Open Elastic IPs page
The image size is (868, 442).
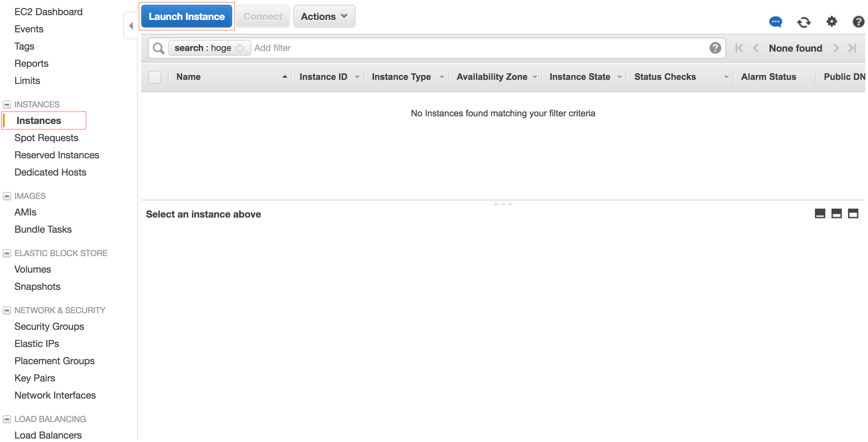point(37,344)
